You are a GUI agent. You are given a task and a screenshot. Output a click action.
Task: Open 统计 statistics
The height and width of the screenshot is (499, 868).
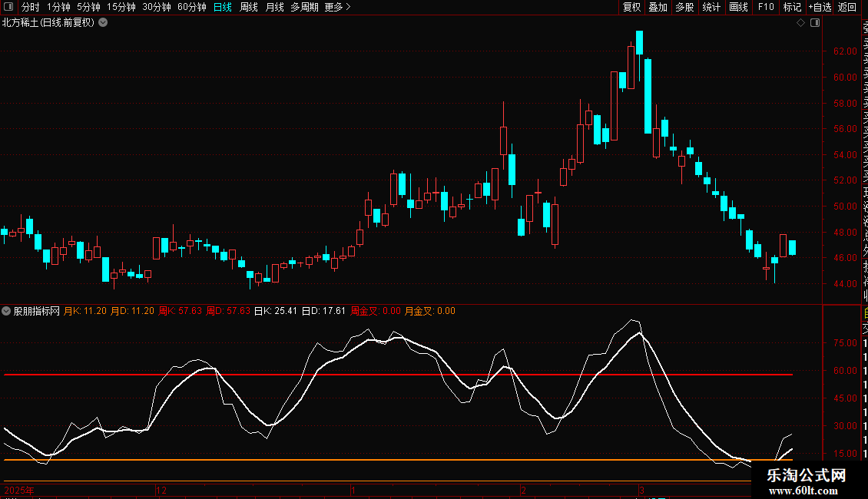(711, 7)
